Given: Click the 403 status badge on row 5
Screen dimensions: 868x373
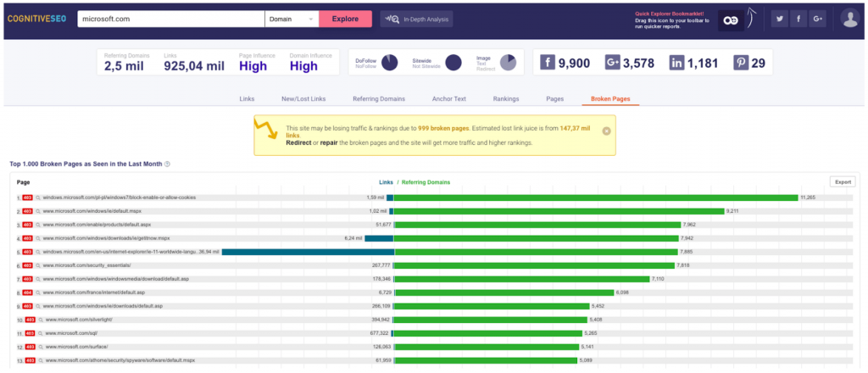Looking at the screenshot, I should pos(28,252).
